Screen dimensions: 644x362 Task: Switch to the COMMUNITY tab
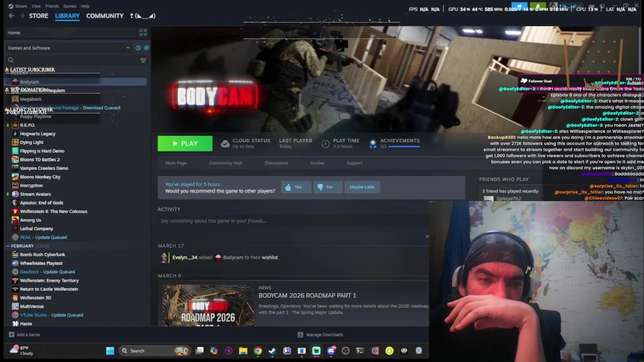(105, 16)
